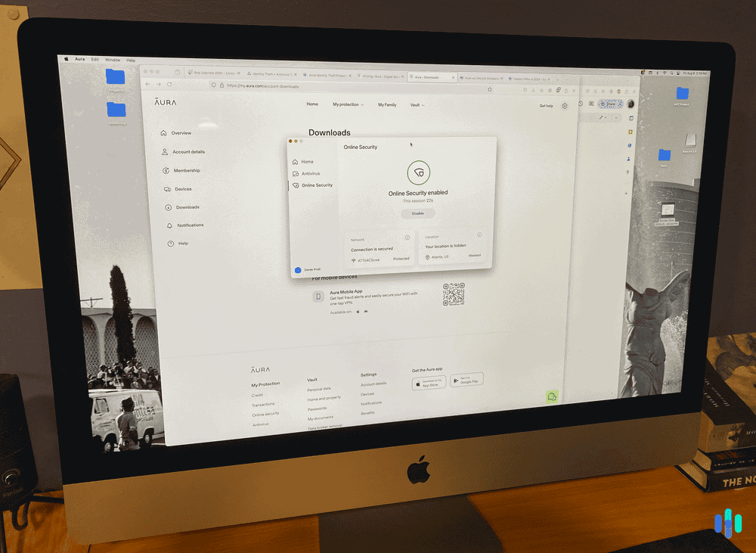The width and height of the screenshot is (756, 553).
Task: Disable Online Security for this session
Action: 417,213
